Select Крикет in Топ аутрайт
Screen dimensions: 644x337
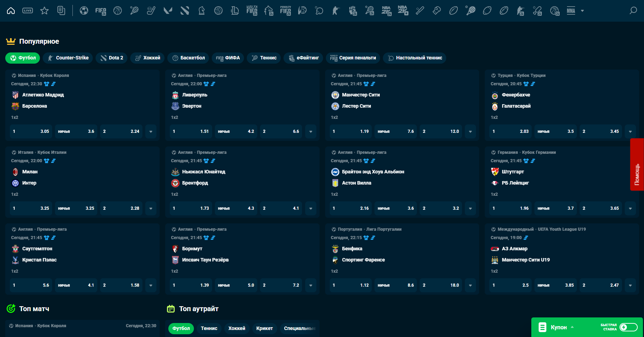(x=265, y=329)
